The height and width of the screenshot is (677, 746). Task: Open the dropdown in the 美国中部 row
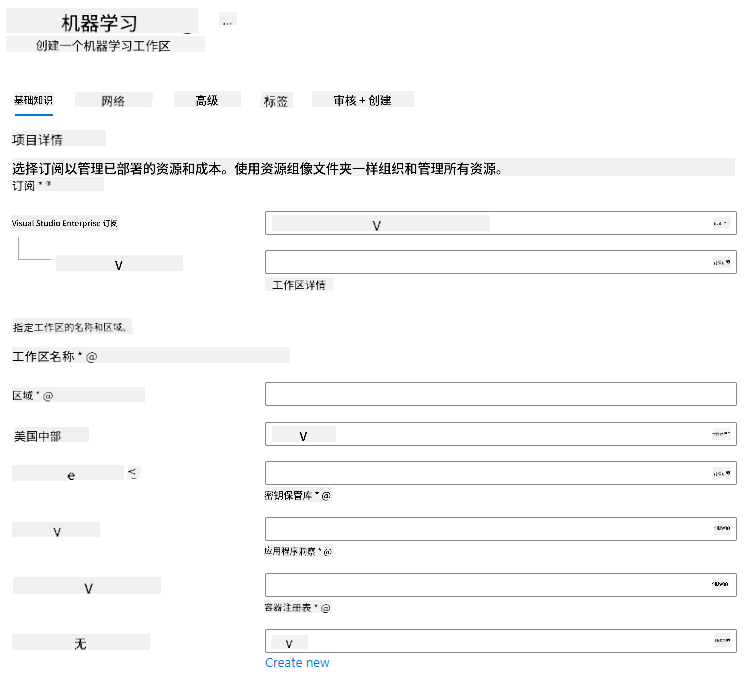point(501,434)
